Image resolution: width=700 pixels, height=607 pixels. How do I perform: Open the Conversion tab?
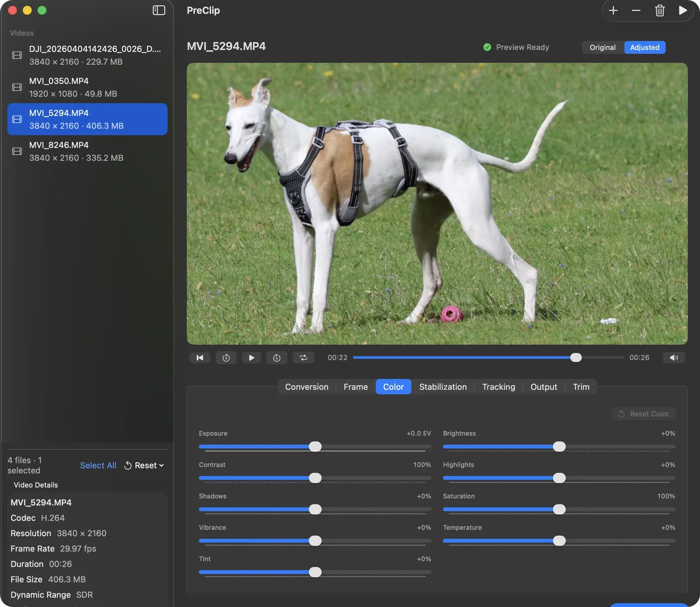pos(306,387)
